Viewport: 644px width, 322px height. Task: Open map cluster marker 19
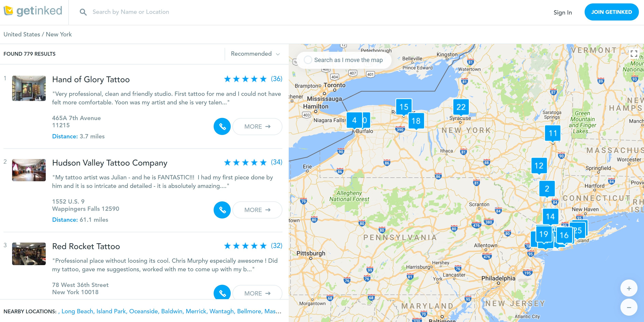click(544, 234)
